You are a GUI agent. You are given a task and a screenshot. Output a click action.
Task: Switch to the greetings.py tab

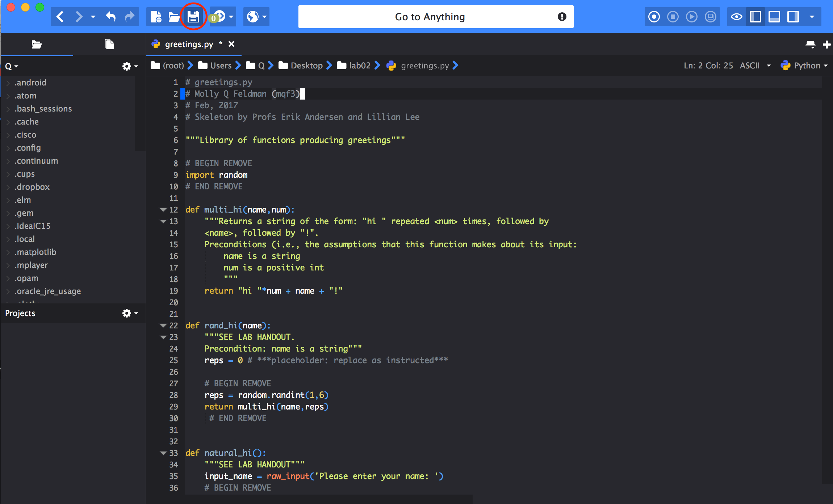[x=189, y=44]
